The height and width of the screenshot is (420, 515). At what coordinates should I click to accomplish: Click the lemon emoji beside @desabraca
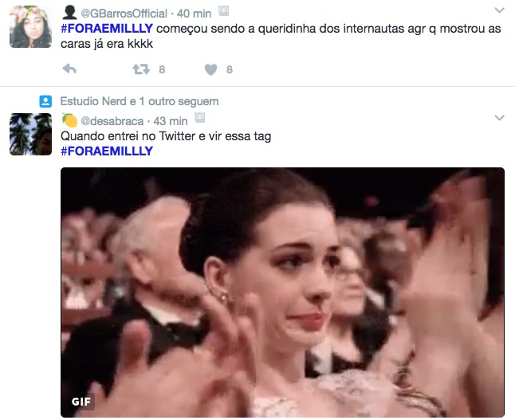coord(69,120)
